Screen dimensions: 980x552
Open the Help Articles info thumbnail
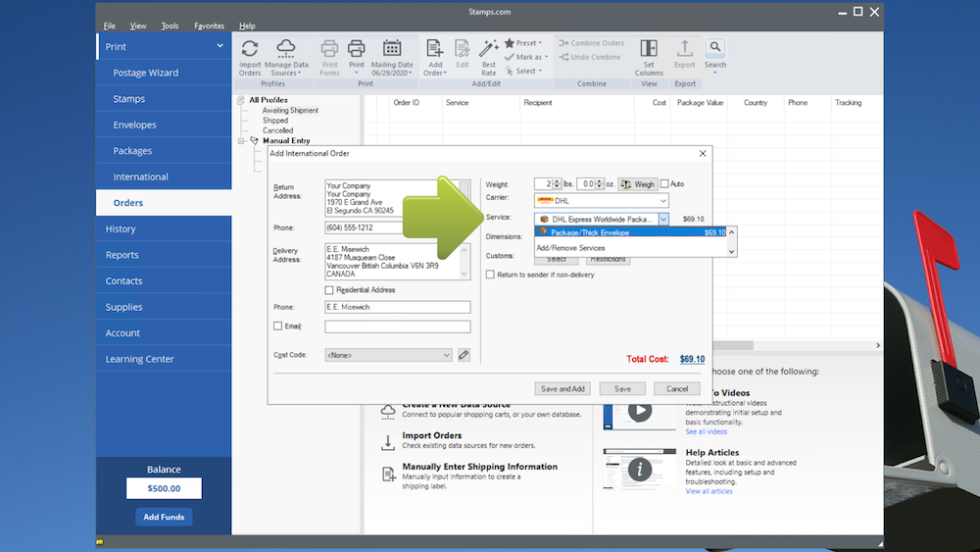click(639, 469)
